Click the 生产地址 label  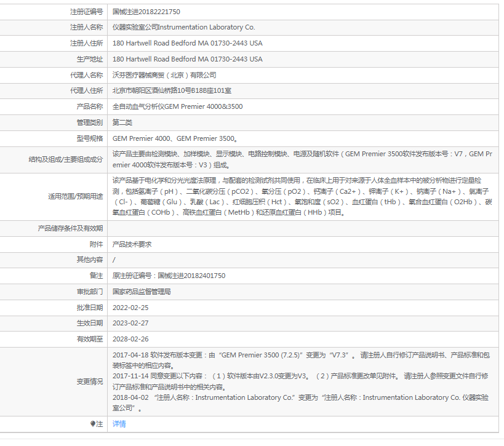coord(90,59)
